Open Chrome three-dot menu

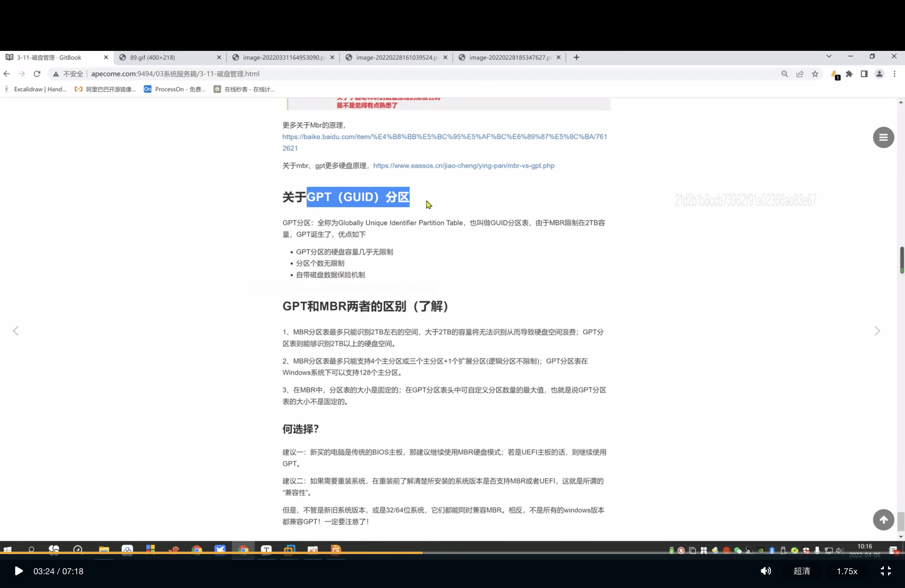pyautogui.click(x=894, y=74)
